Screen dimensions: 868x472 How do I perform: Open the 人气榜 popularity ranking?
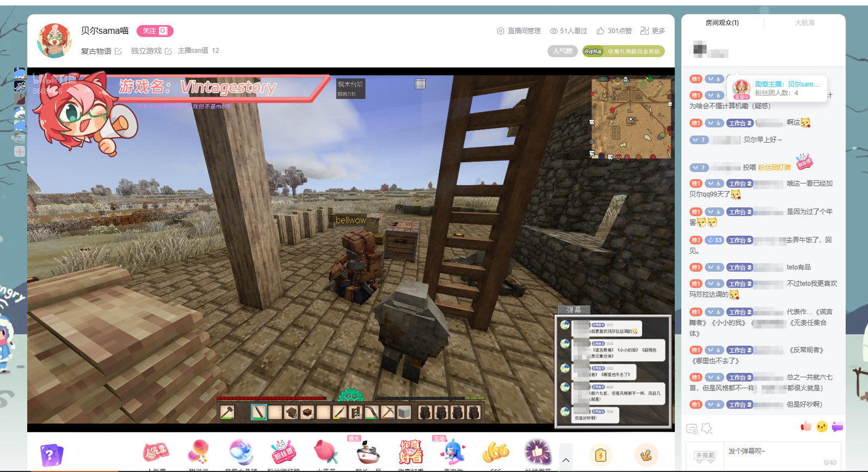(562, 51)
